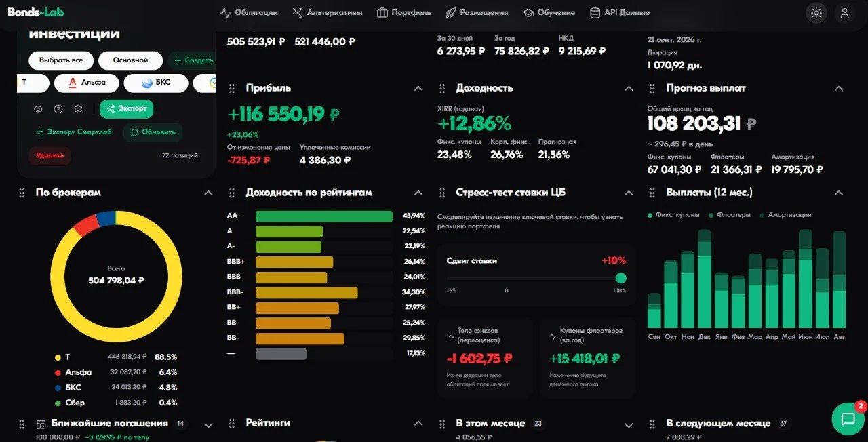Click the AA- rating bar
Viewport: 868px width, 442px height.
pyautogui.click(x=324, y=216)
